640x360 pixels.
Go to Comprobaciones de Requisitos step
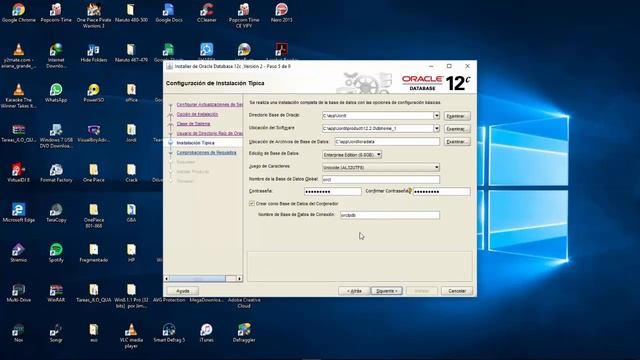(207, 153)
